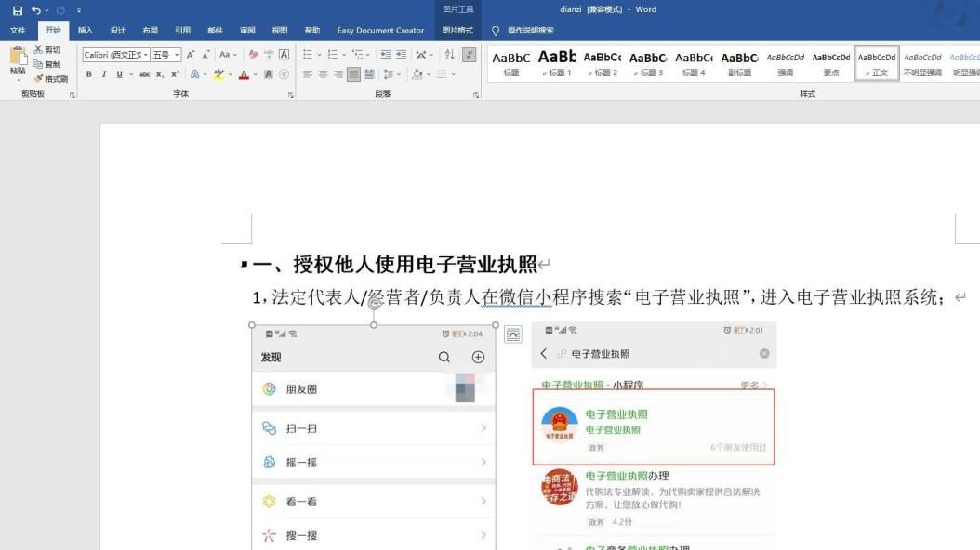Open the Easy Document Creator tab
This screenshot has height=550, width=980.
[380, 30]
